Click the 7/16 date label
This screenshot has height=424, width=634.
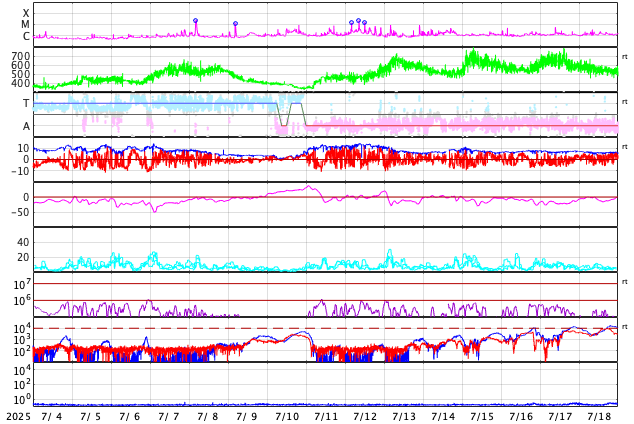[x=521, y=417]
